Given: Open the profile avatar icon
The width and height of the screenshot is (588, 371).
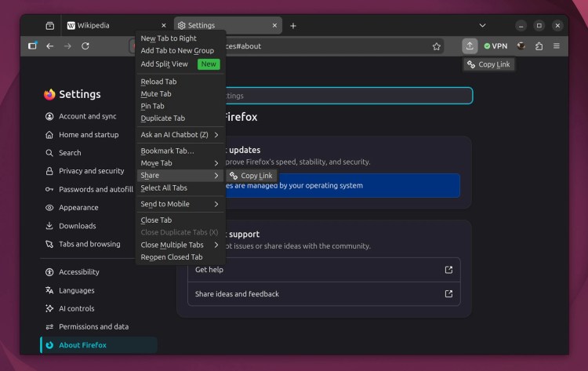Looking at the screenshot, I should click(x=521, y=45).
